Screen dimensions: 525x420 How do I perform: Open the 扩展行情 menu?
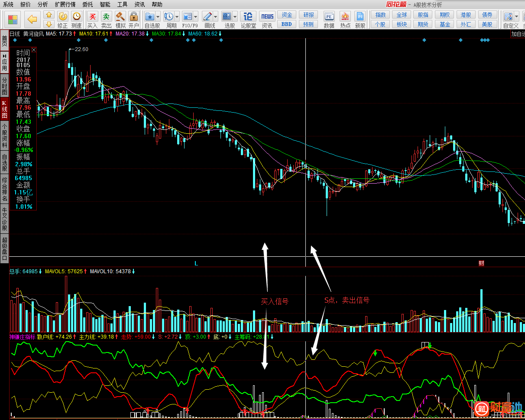[65, 4]
